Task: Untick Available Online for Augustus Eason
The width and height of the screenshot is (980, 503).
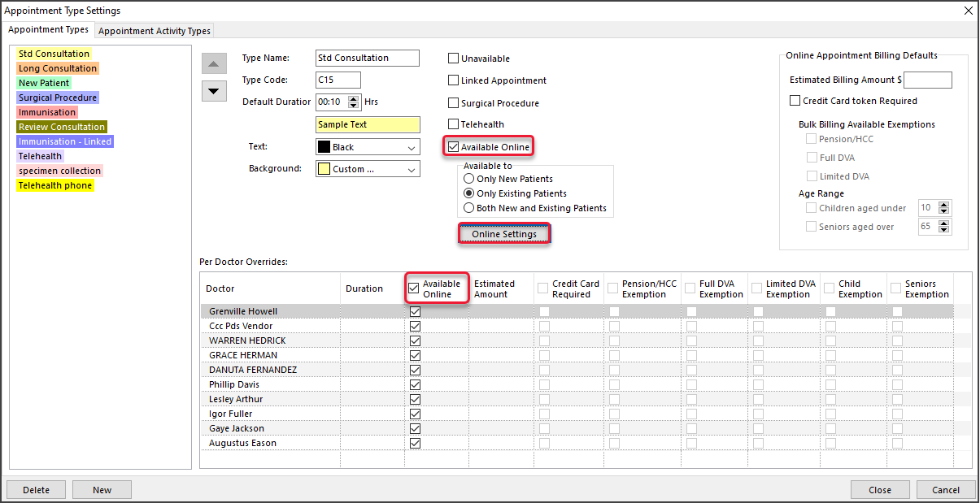Action: (416, 443)
